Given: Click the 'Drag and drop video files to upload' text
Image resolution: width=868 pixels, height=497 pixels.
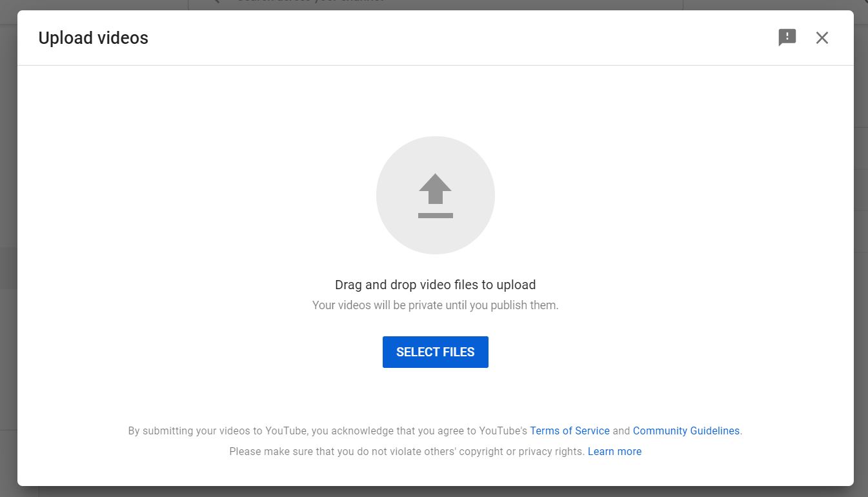Looking at the screenshot, I should 436,285.
